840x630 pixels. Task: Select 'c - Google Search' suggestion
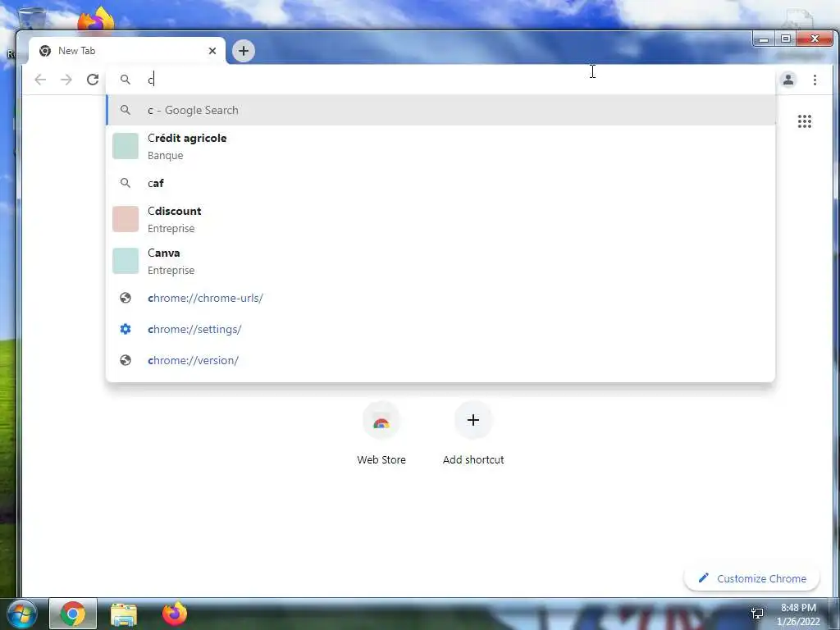[441, 110]
